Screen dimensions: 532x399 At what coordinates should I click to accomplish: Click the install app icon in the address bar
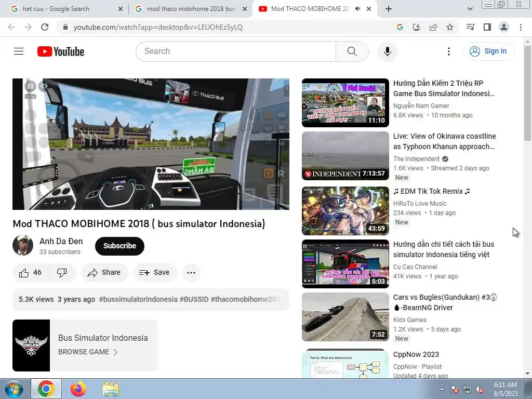pos(416,27)
